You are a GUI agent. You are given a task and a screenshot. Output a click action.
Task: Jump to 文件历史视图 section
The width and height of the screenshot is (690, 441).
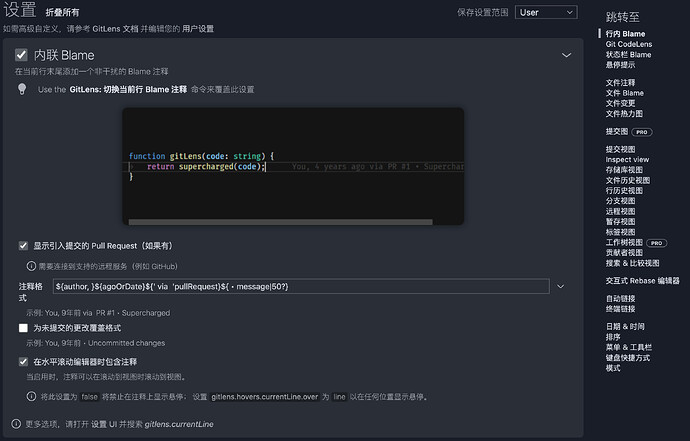tap(628, 180)
